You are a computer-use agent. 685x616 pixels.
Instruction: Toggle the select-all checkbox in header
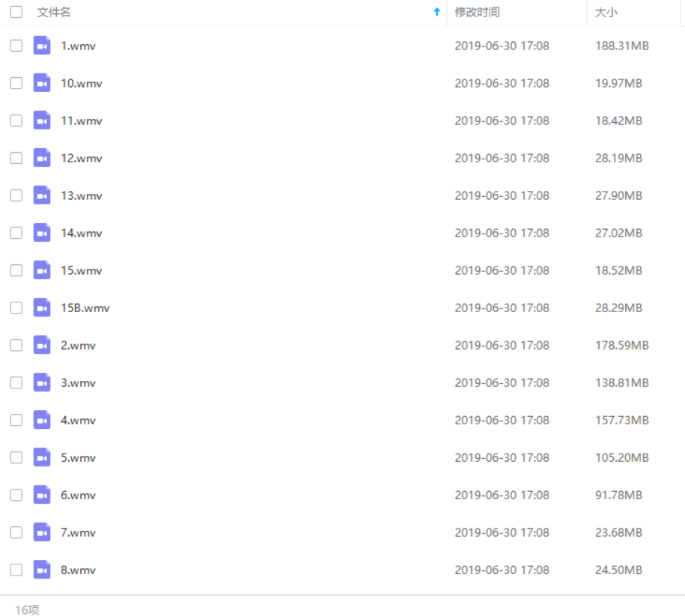point(16,12)
